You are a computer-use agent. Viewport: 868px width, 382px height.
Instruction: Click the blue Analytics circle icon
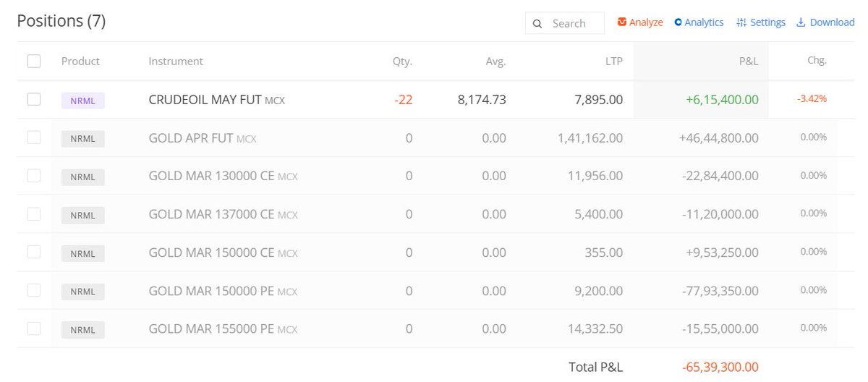[x=678, y=22]
